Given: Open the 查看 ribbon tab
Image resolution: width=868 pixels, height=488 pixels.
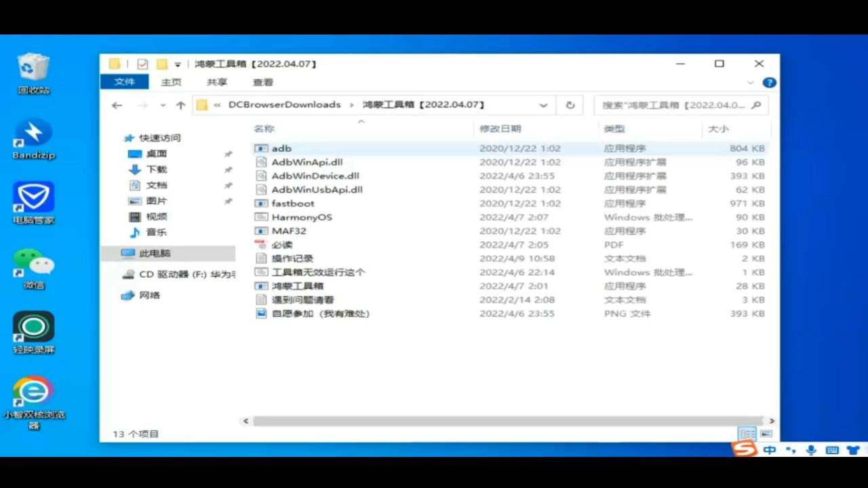Looking at the screenshot, I should 262,82.
